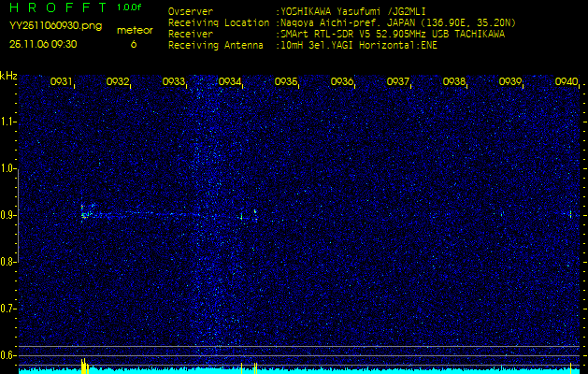The image size is (588, 374).
Task: Click the 0.9 kHz axis label
Action: (7, 215)
